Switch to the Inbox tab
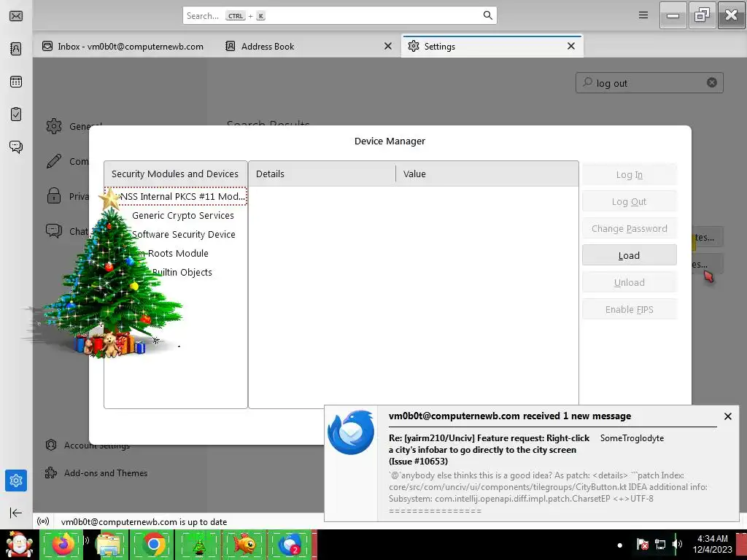The height and width of the screenshot is (560, 747). (123, 46)
